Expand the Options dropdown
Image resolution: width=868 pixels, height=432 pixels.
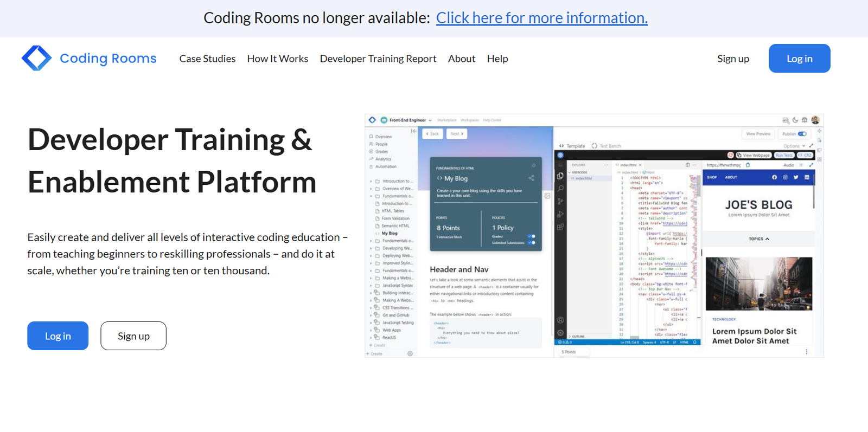pos(794,146)
